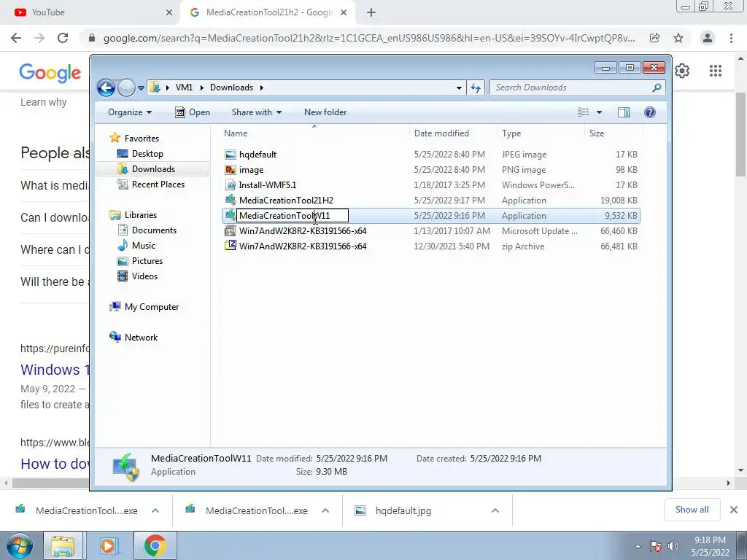Click the Explorer forward navigation arrow
This screenshot has height=560, width=747.
pos(126,87)
